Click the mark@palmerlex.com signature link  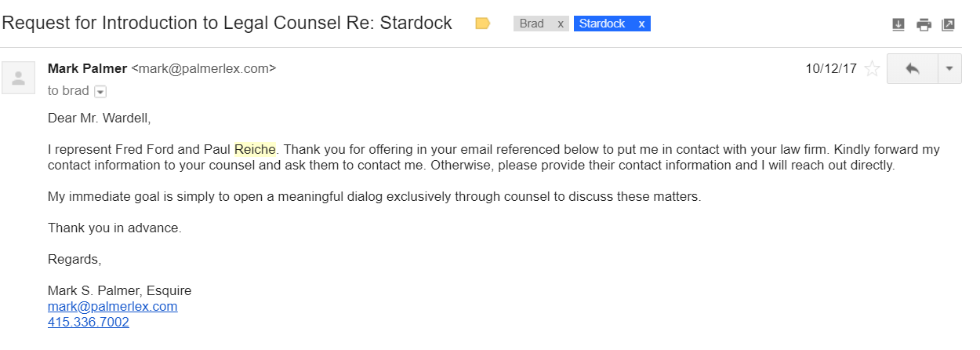point(112,306)
